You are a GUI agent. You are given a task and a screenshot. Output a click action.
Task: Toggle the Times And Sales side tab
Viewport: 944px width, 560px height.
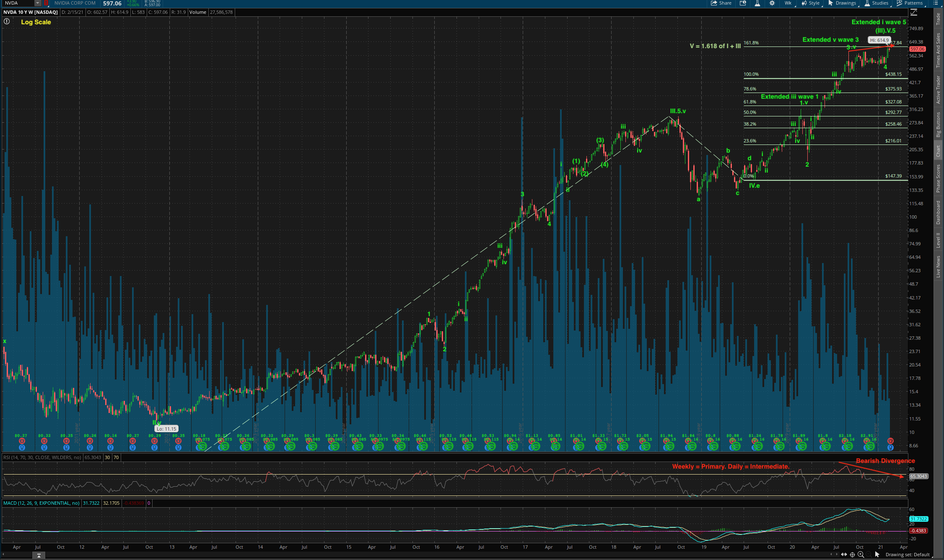(x=938, y=50)
